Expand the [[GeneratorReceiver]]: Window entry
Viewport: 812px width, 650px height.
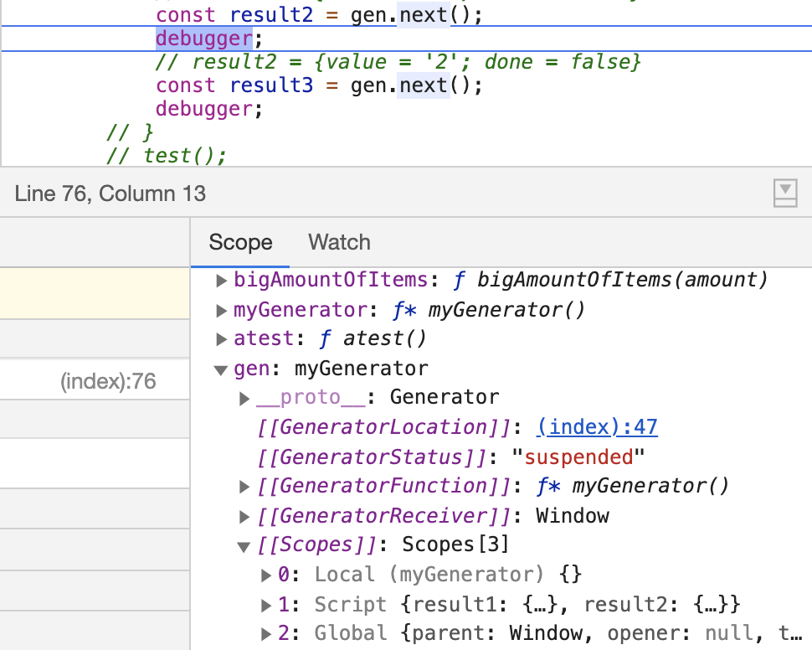244,516
